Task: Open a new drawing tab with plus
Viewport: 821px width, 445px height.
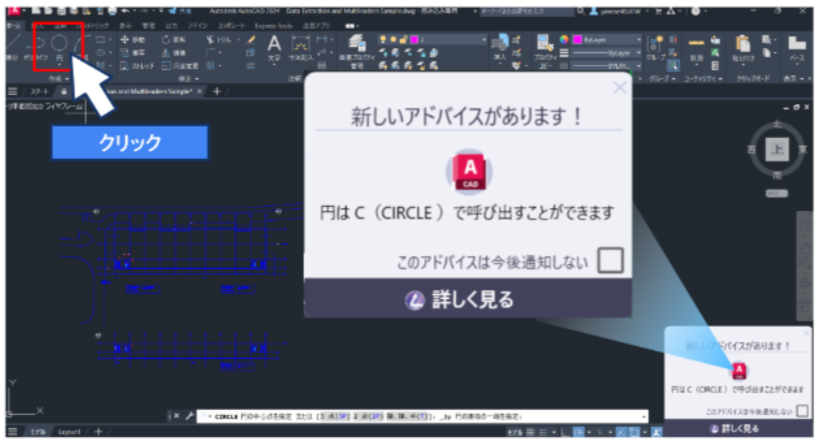Action: (x=217, y=91)
